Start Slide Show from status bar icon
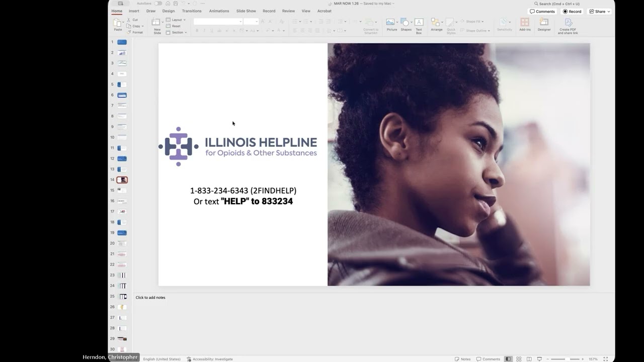The image size is (644, 362). 539,359
